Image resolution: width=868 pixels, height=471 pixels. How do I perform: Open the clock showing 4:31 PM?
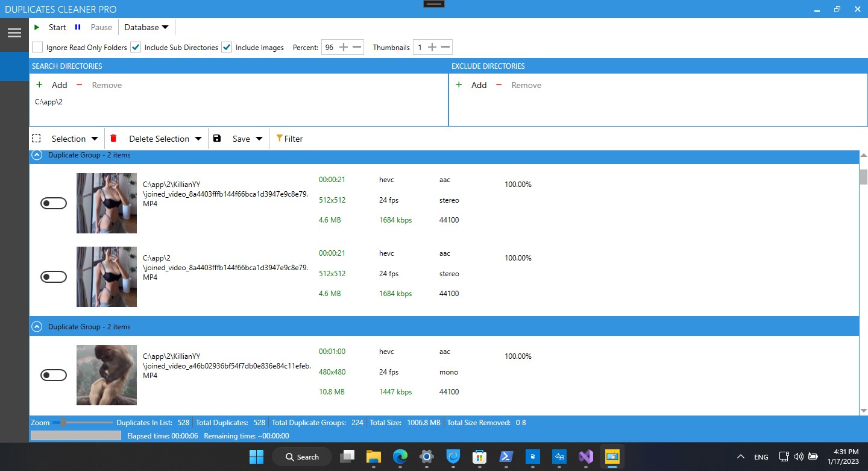(844, 457)
